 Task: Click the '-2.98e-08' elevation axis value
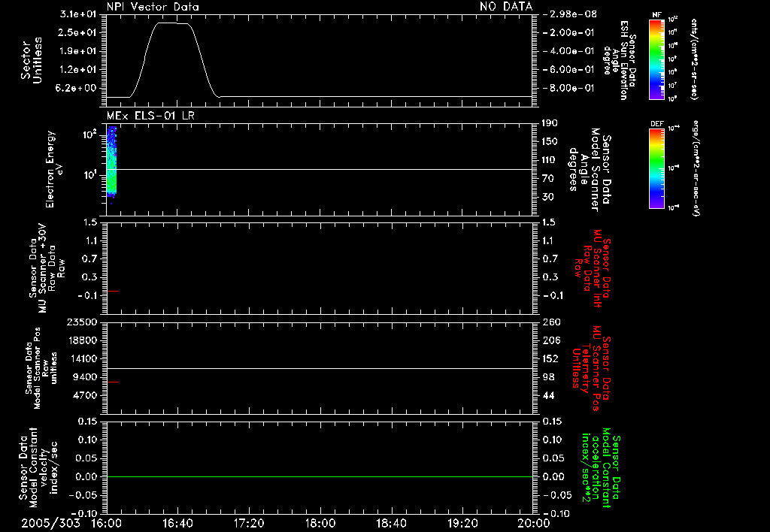point(570,14)
